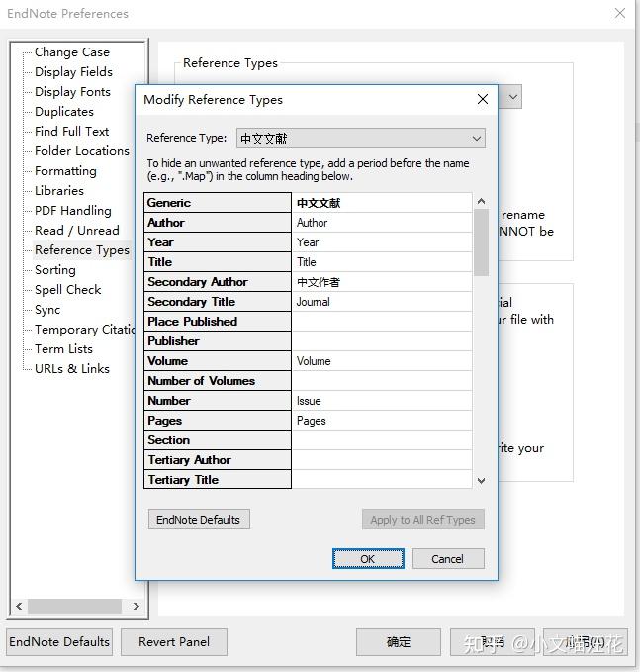Select Sorting in preferences list
This screenshot has height=672, width=640.
coord(55,269)
